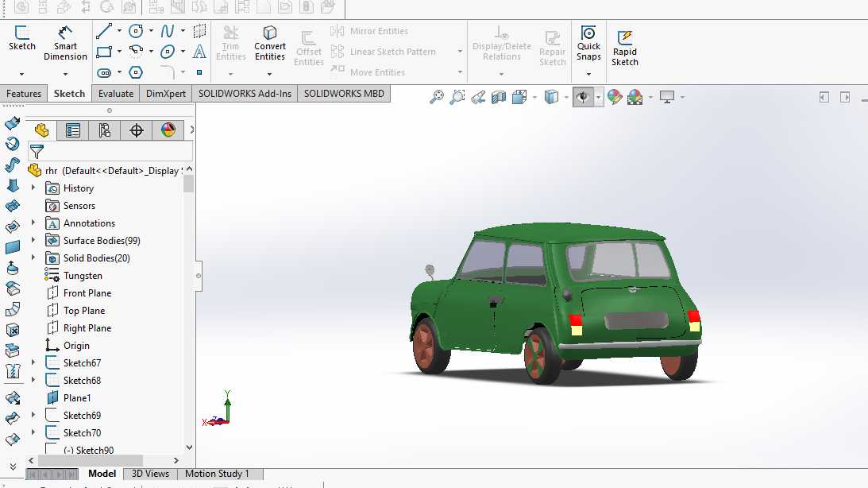Open PropertyManager tab
This screenshot has width=868, height=488.
tap(72, 130)
